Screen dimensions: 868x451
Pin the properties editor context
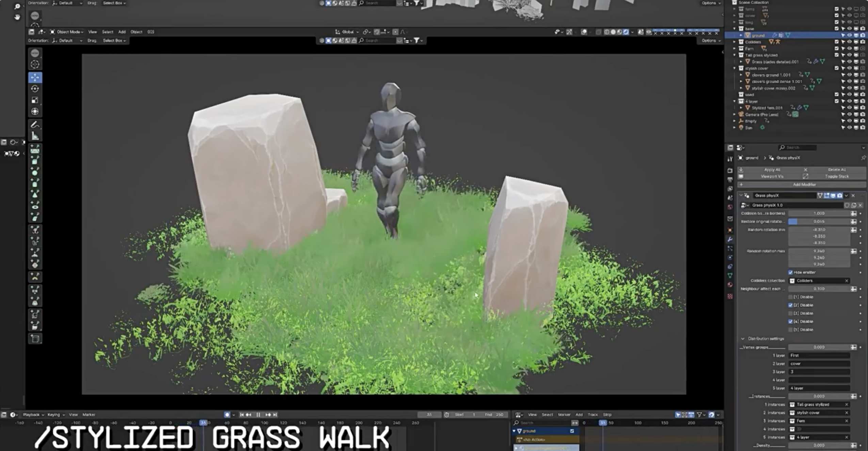tap(863, 158)
